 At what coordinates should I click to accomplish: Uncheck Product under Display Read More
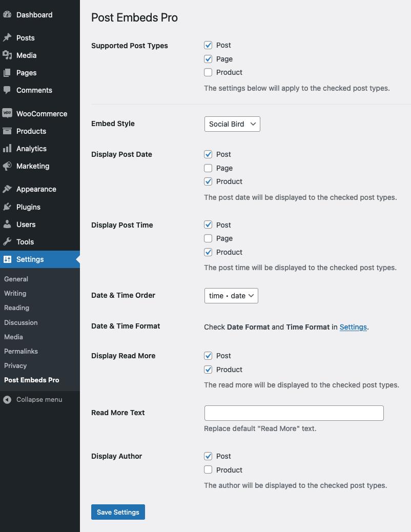tap(208, 370)
